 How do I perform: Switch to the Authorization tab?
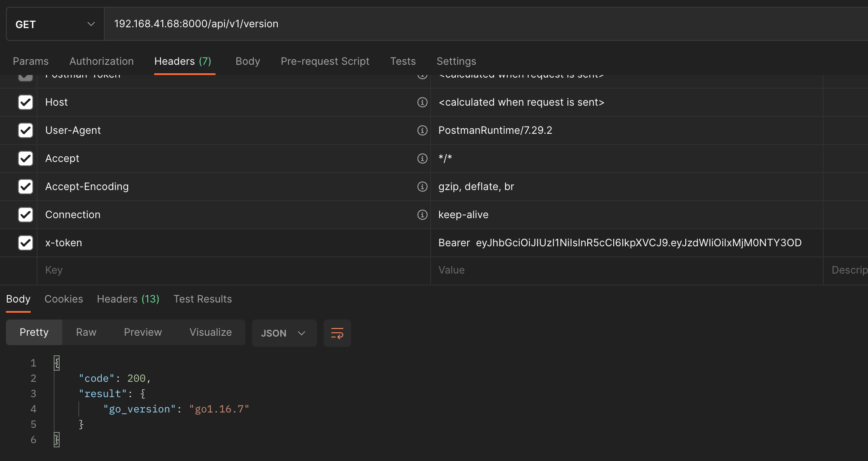click(x=101, y=61)
